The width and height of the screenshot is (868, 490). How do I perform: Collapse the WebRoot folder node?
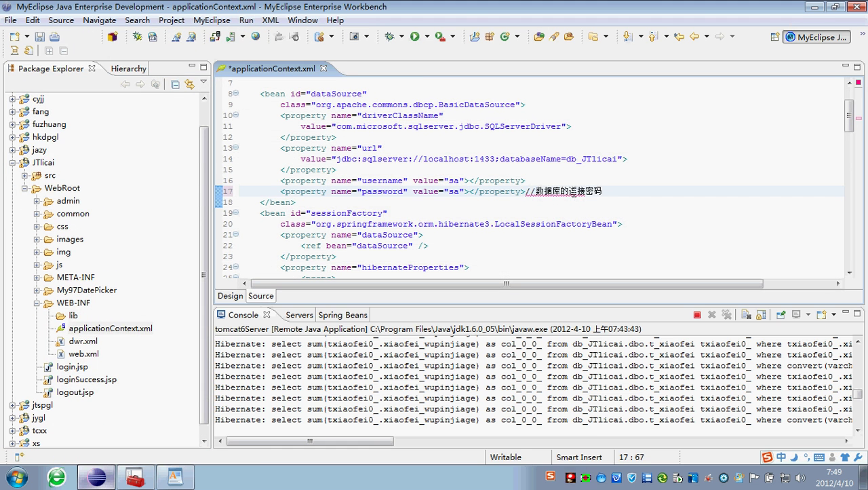(24, 189)
